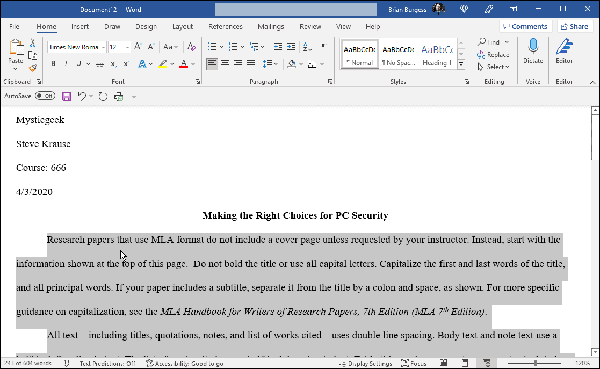This screenshot has width=600, height=369.
Task: Open line and paragraph spacing menu
Action: (x=270, y=64)
